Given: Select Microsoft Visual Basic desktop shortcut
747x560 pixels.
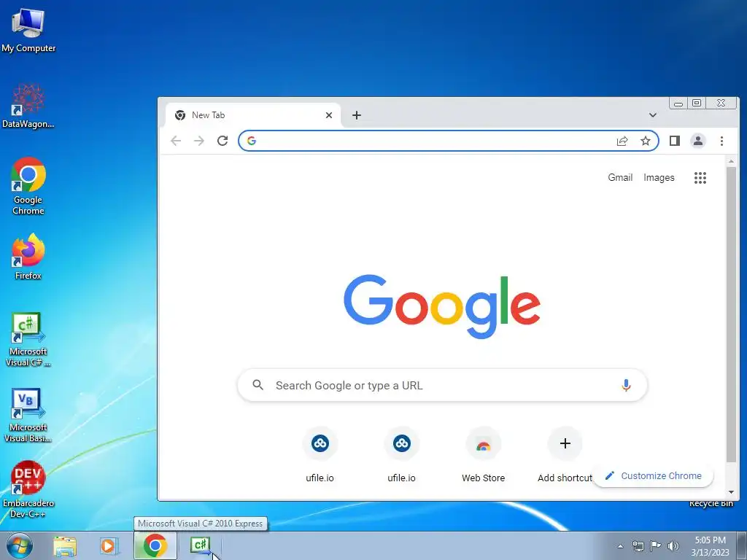Looking at the screenshot, I should point(28,415).
